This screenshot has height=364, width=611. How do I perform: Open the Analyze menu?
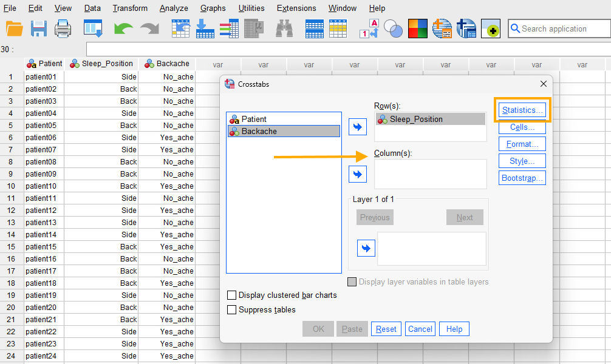tap(174, 8)
